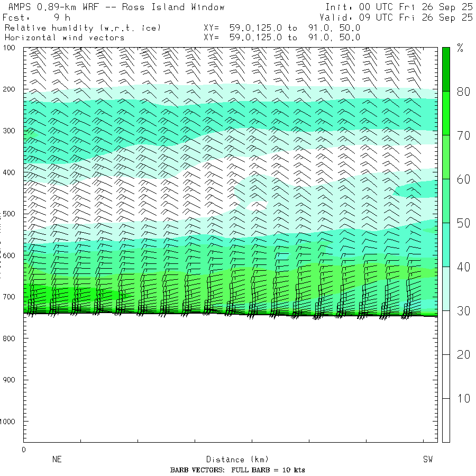
Task: Click the 80 tick label on colorbar
Action: click(463, 91)
